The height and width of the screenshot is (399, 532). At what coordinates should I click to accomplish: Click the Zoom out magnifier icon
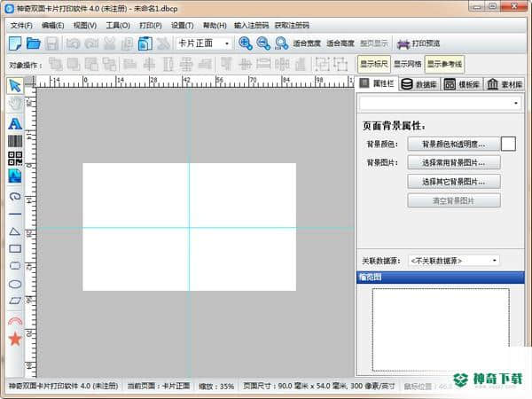263,43
